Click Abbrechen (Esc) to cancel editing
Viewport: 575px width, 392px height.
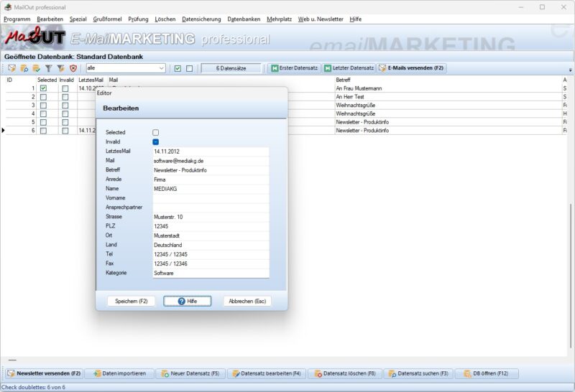point(247,302)
